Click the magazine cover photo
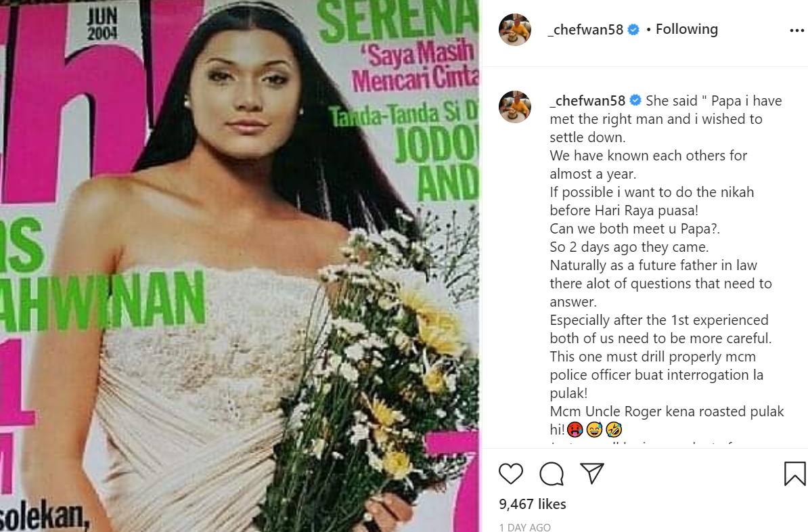The image size is (808, 532). tap(240, 266)
